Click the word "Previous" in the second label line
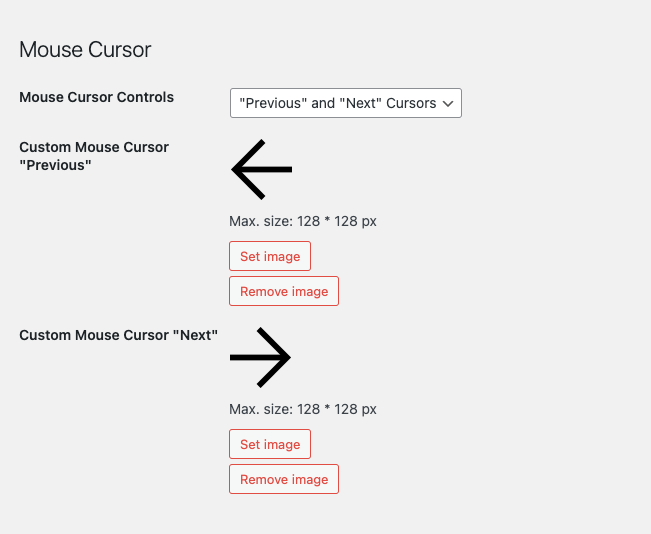Screen dimensions: 651x534 click(x=56, y=165)
